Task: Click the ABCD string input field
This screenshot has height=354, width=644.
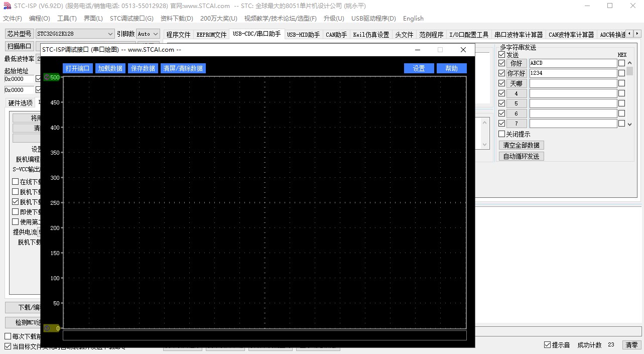Action: pyautogui.click(x=573, y=63)
